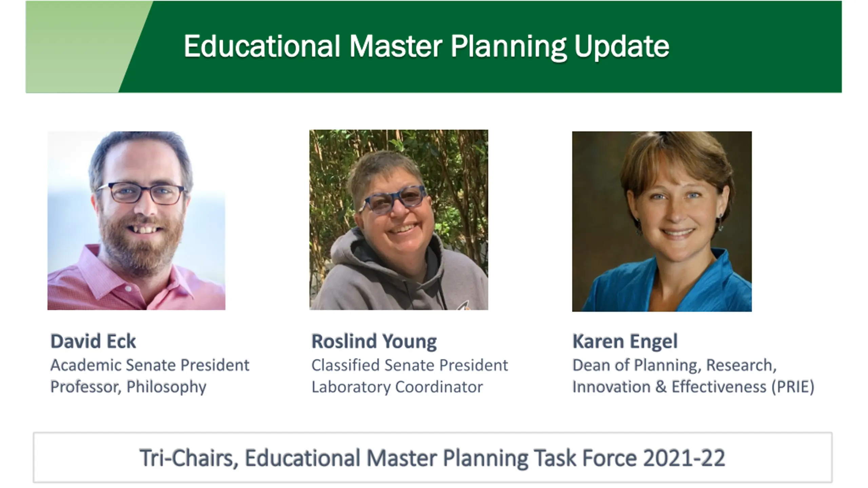Click the photo above Karen Engel's name
The height and width of the screenshot is (488, 868).
[662, 221]
